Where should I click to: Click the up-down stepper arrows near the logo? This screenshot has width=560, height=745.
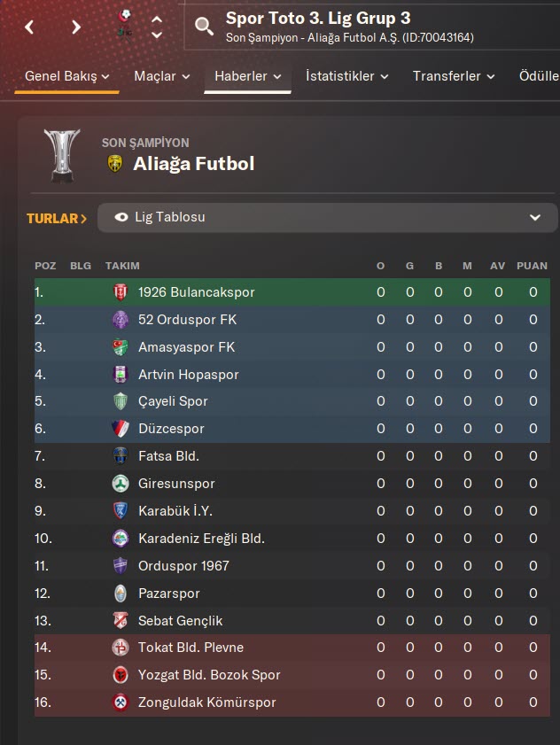(157, 27)
